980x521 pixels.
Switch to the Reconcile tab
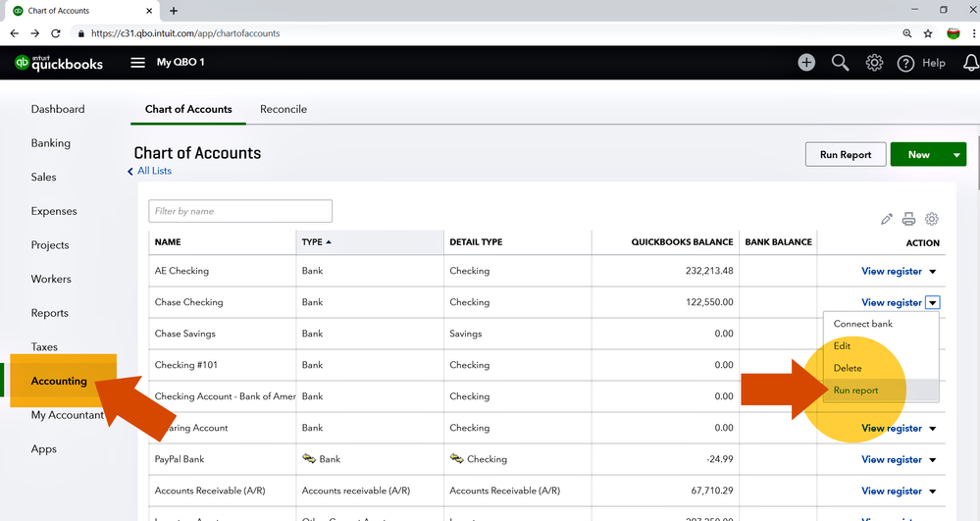[x=284, y=109]
